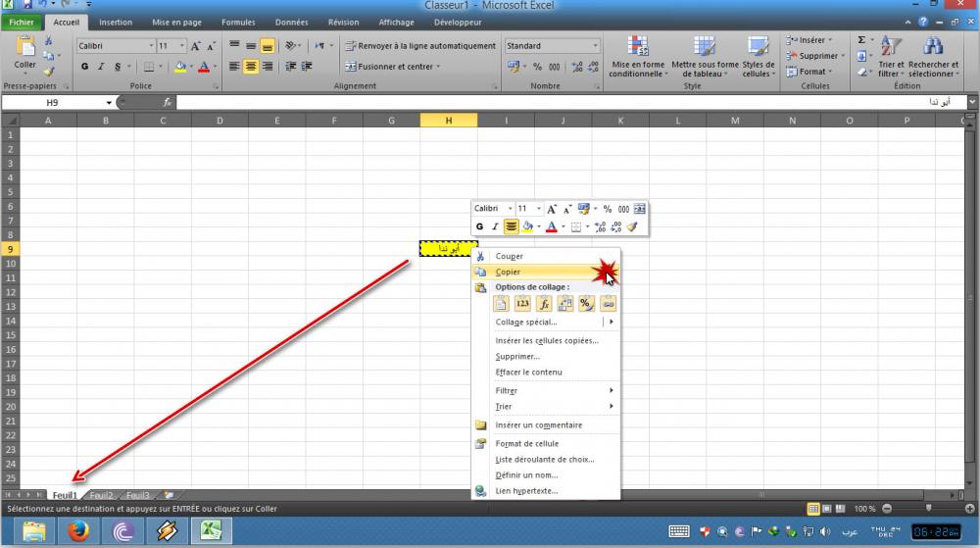Toggle bold G button in ribbon

pos(84,67)
